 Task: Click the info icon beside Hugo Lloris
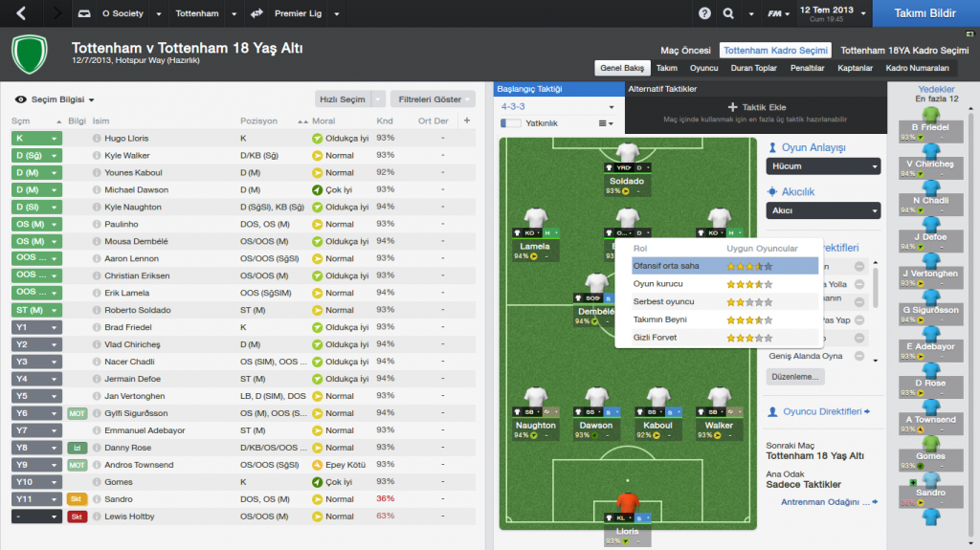(x=97, y=138)
